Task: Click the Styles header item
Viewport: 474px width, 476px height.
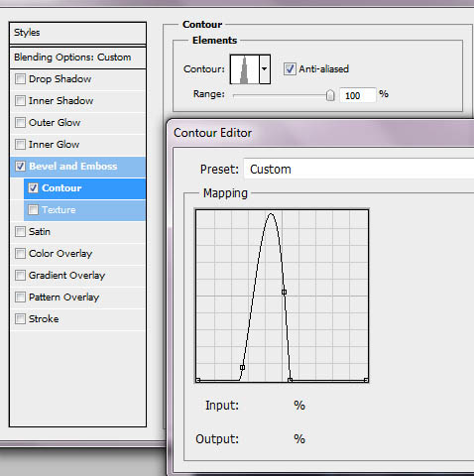Action: (x=78, y=33)
